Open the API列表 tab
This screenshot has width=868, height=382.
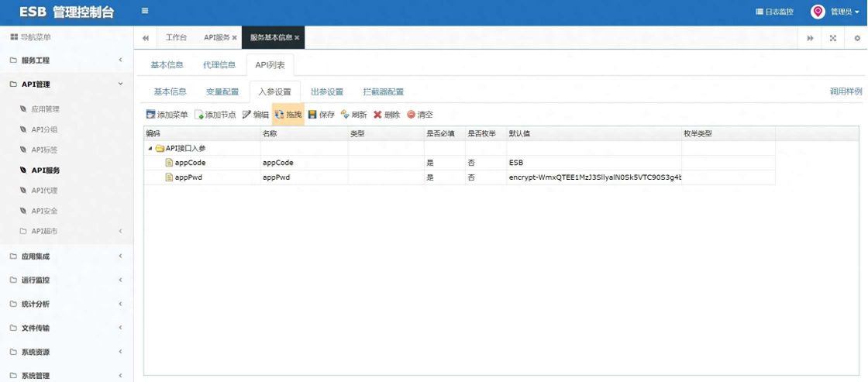tap(270, 65)
